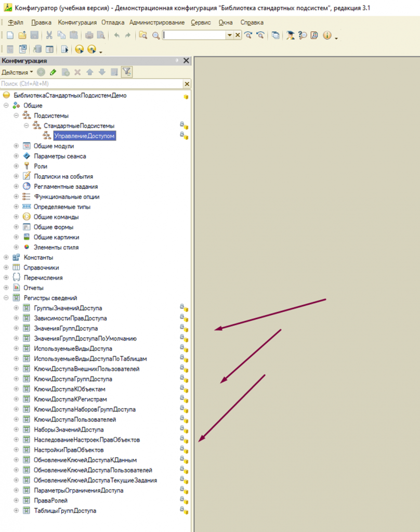Open the Syntax assistant graduate icon
The image size is (420, 532).
click(290, 35)
